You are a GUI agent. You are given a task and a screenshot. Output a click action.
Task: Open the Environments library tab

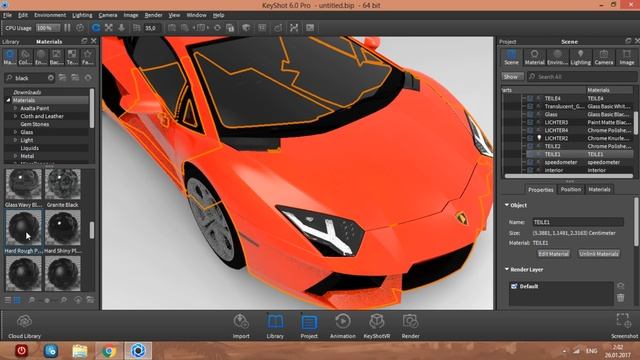click(x=41, y=57)
